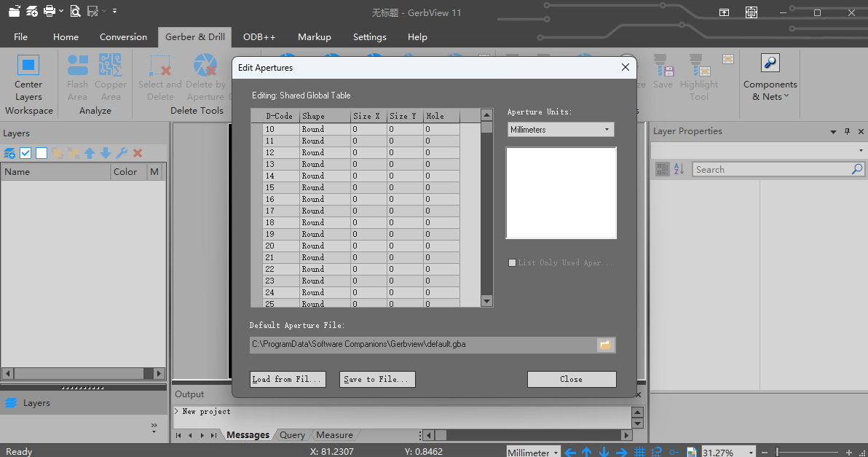Click the red X delete layer icon
868x457 pixels.
coord(138,153)
